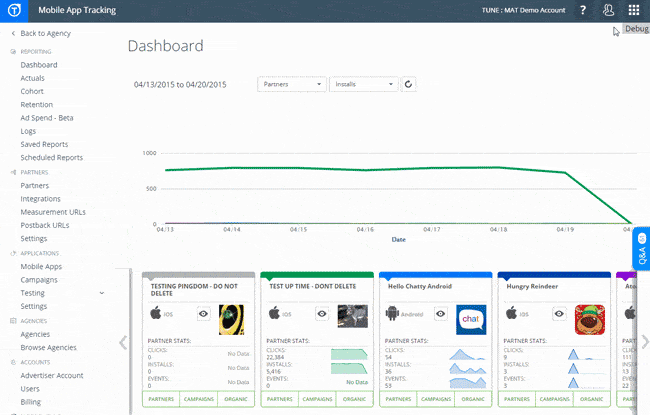Open the Partners grouping dropdown
The width and height of the screenshot is (650, 415).
[x=291, y=84]
